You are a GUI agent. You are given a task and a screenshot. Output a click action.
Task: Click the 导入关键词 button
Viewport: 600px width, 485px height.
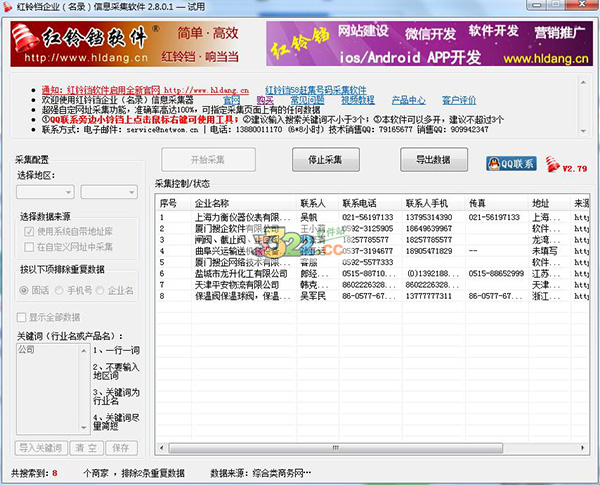click(41, 448)
